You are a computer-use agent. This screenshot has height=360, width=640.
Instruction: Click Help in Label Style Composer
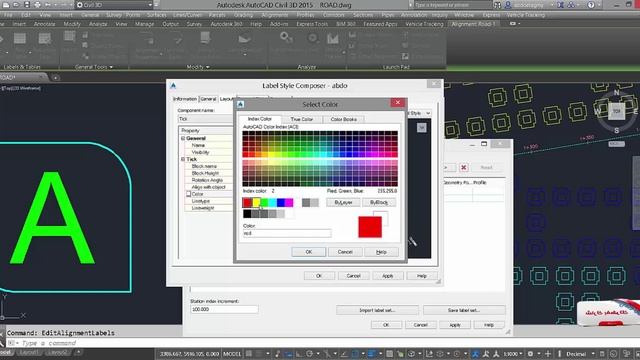tap(422, 276)
